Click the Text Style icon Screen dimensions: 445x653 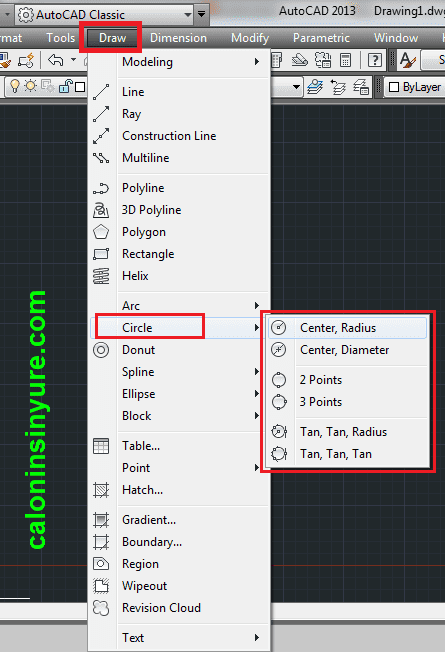tap(408, 61)
